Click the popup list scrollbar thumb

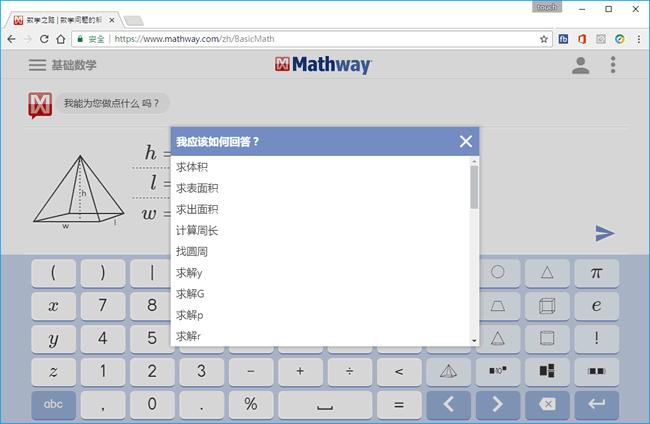pos(474,187)
